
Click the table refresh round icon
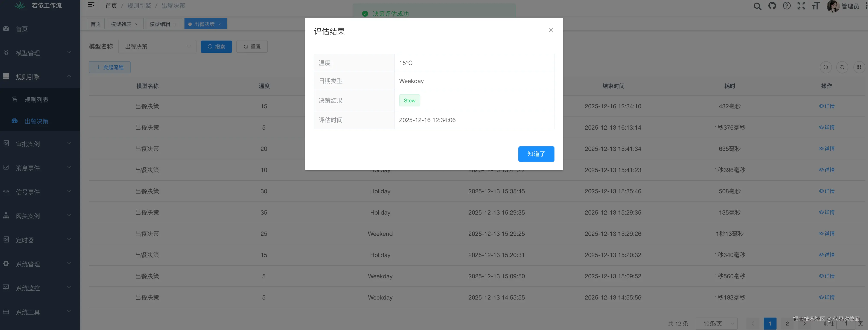[x=842, y=67]
